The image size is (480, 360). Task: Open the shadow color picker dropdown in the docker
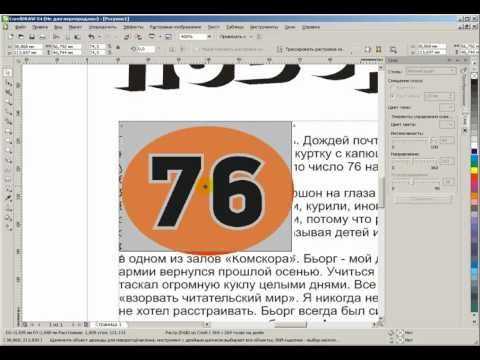pos(447,107)
